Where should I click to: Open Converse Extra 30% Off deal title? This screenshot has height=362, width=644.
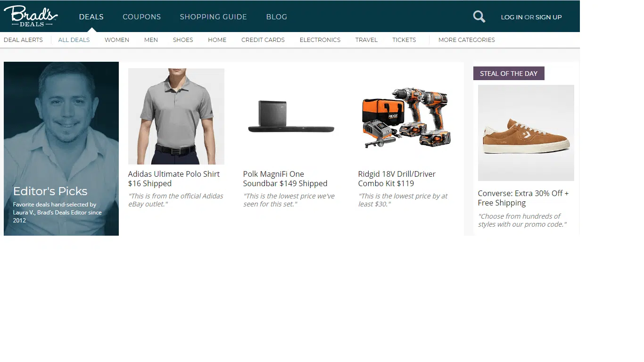point(523,198)
